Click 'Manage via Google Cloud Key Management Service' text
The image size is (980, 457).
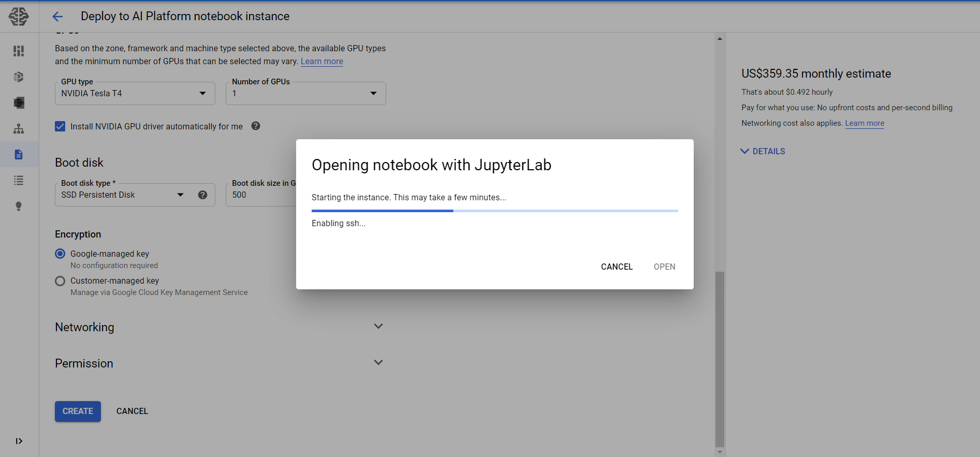[x=159, y=292]
